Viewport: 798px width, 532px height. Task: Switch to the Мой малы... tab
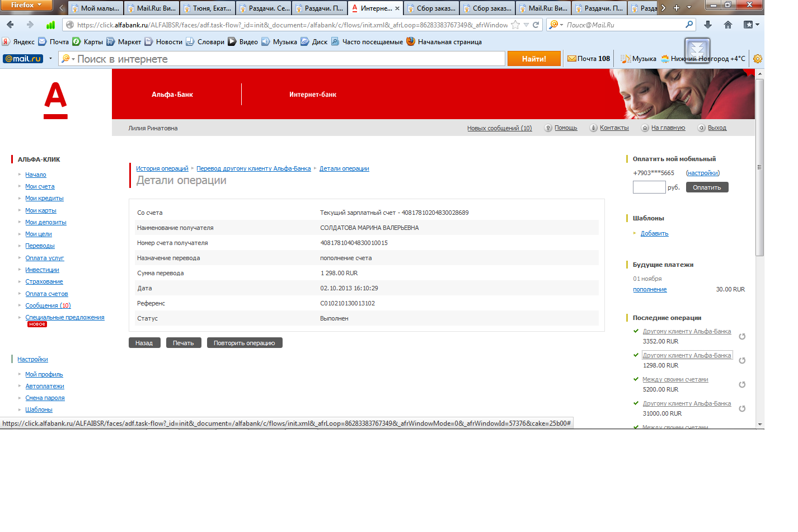click(95, 8)
